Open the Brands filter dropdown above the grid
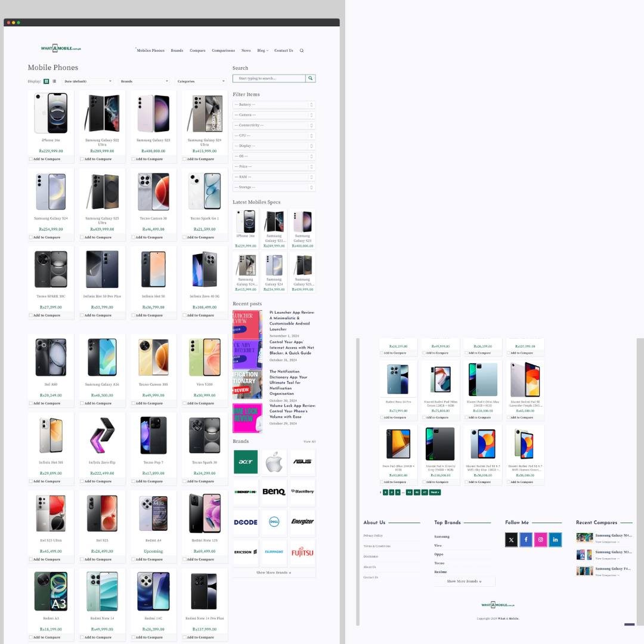This screenshot has height=644, width=644. coord(144,81)
